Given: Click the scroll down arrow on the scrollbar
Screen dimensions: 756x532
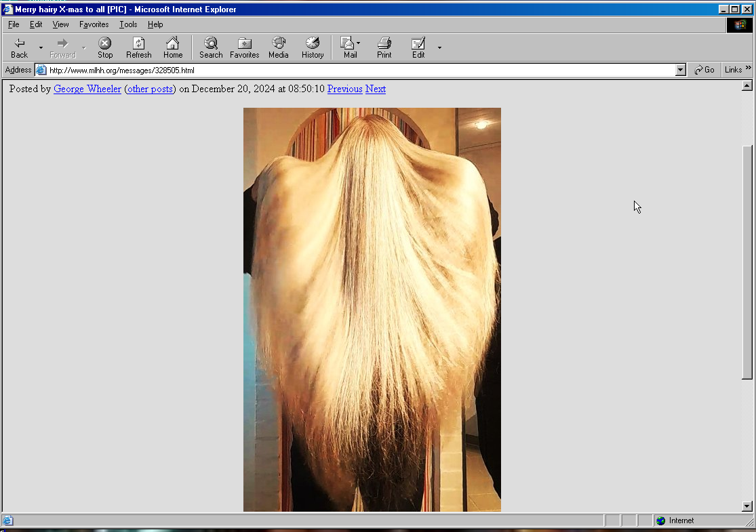Looking at the screenshot, I should point(747,506).
